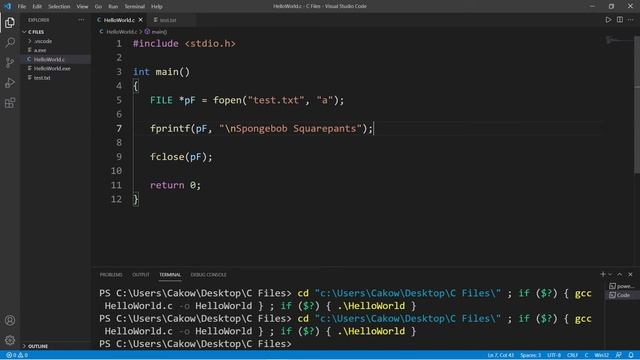Expand the Outline section
The width and height of the screenshot is (640, 360).
(56, 346)
